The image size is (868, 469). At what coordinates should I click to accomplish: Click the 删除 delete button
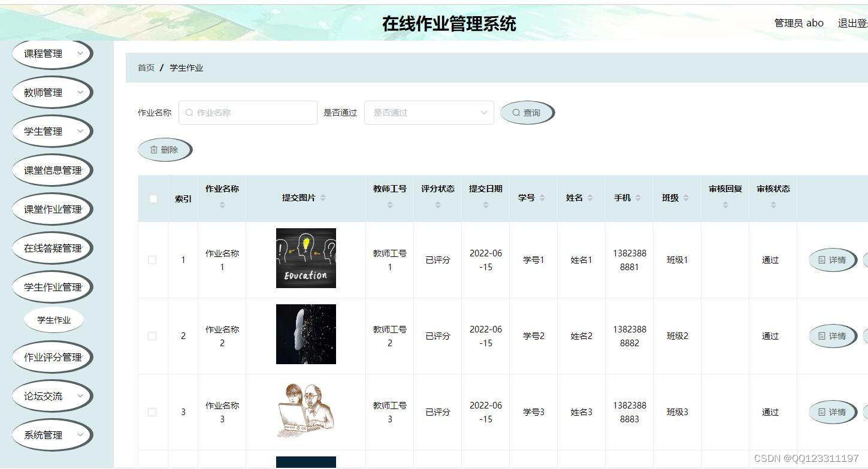tap(165, 150)
